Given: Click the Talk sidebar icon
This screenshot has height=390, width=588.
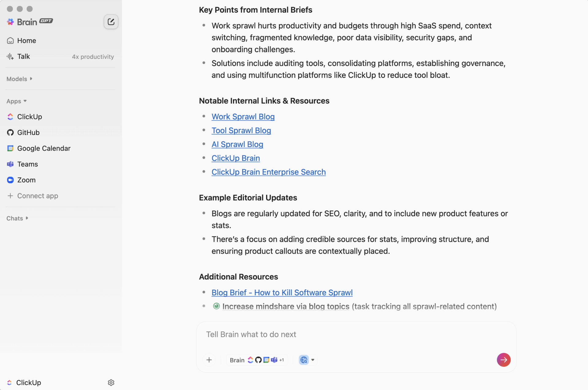Looking at the screenshot, I should coord(10,56).
